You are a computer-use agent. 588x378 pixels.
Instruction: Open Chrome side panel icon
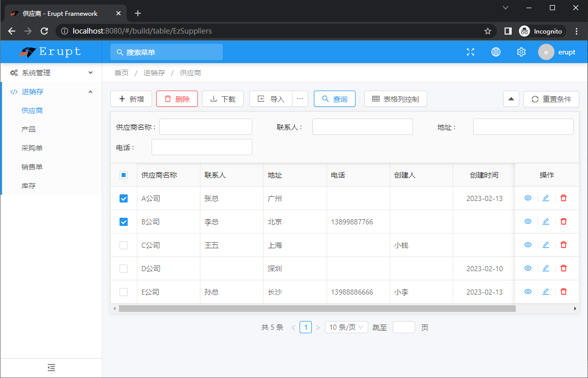coord(508,31)
